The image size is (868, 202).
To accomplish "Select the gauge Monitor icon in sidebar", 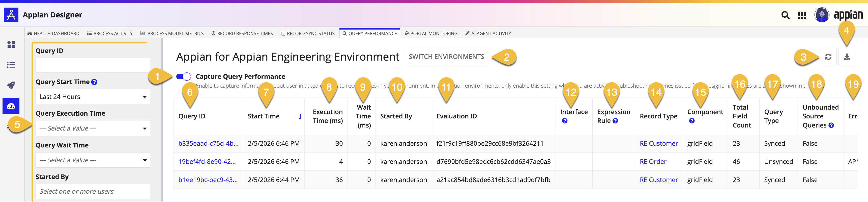I will tap(11, 106).
